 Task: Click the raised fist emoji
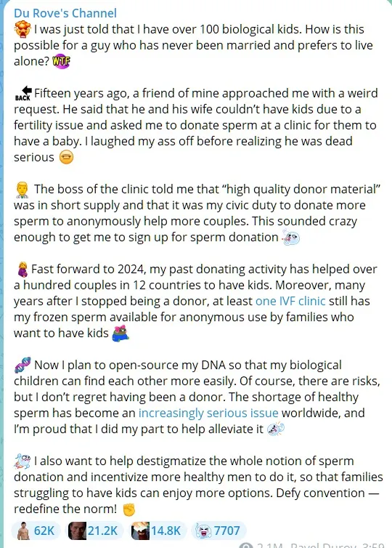(129, 509)
